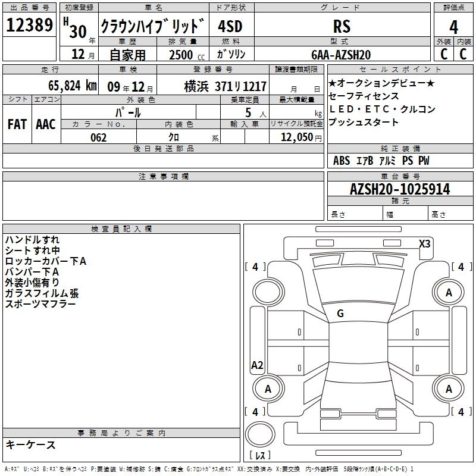
Task: Click the A2 mark on the rocker panel
Action: pyautogui.click(x=257, y=365)
